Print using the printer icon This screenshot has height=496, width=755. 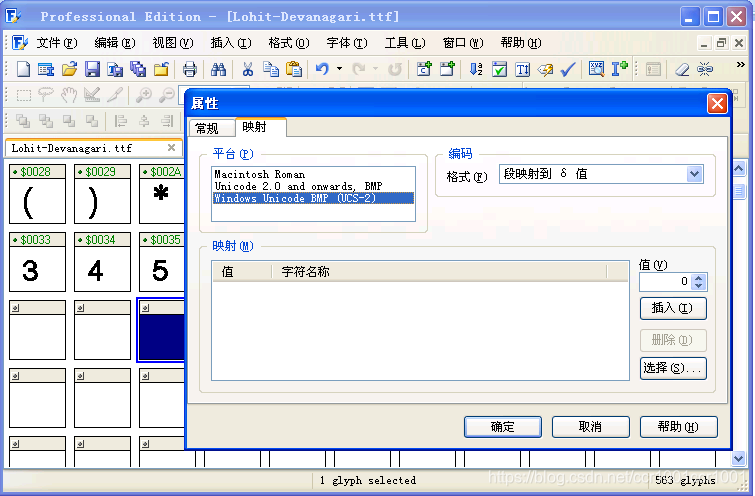coord(190,69)
